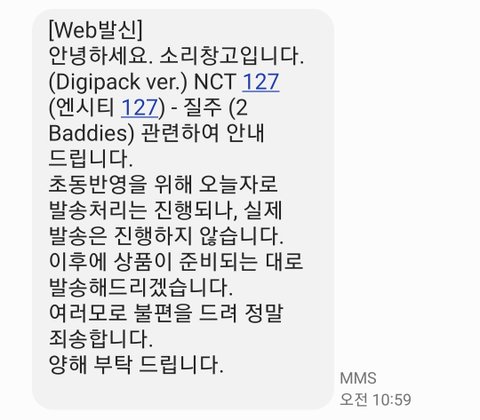Tap the 양해 부탁 드립니다. closing line
Image resolution: width=480 pixels, height=420 pixels.
[x=136, y=365]
